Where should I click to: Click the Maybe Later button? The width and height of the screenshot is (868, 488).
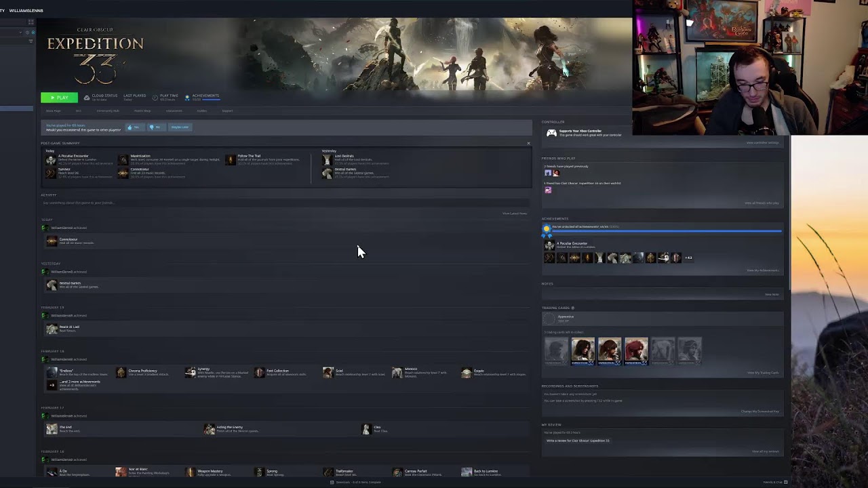[x=179, y=127]
